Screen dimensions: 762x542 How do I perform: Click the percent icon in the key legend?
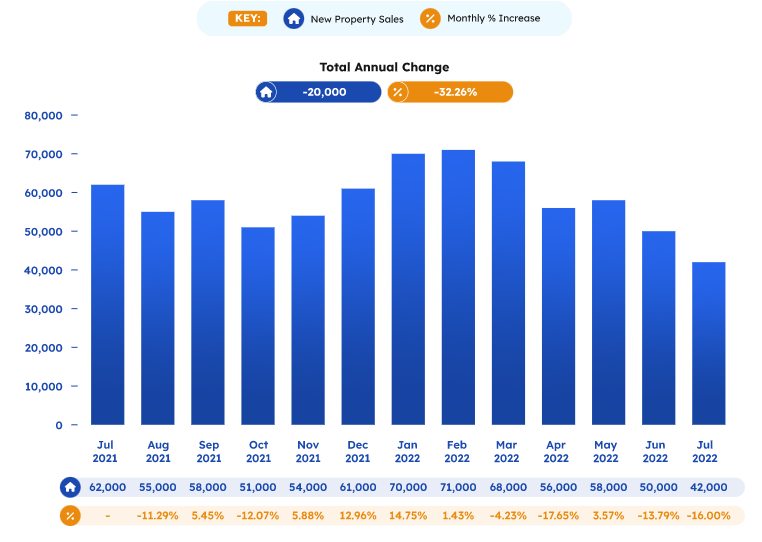pyautogui.click(x=430, y=19)
